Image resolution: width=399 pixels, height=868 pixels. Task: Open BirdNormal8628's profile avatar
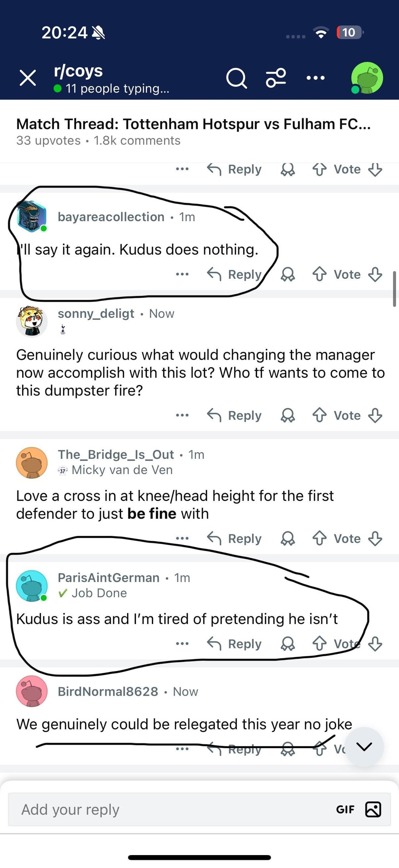coord(32,691)
